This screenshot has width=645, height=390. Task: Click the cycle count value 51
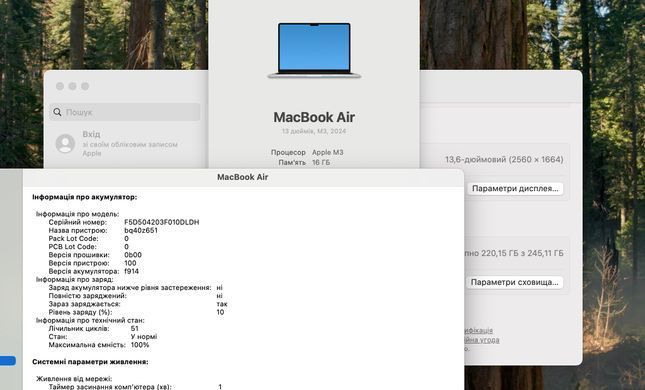point(135,329)
